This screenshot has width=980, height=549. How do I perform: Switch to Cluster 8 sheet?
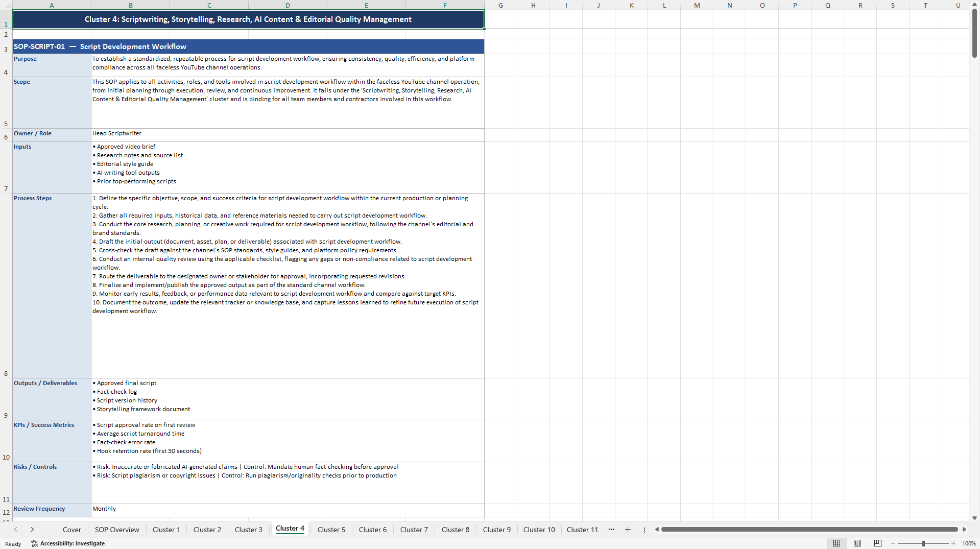(456, 530)
